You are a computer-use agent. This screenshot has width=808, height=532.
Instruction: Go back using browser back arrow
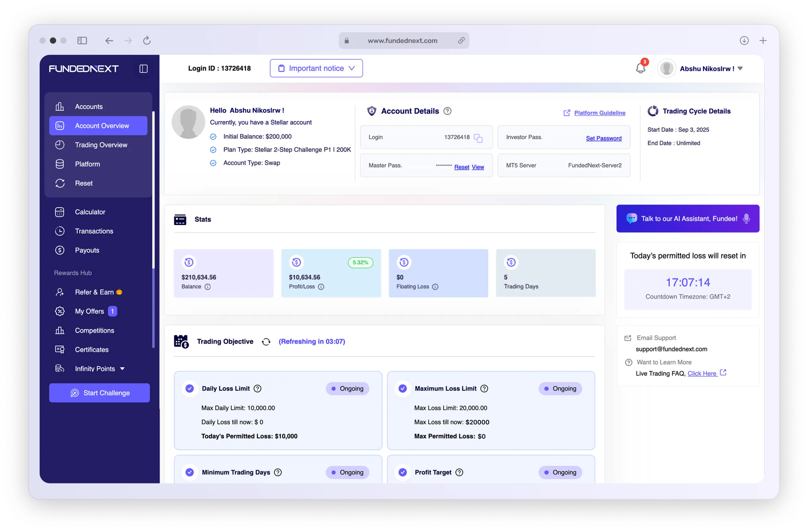(x=109, y=41)
